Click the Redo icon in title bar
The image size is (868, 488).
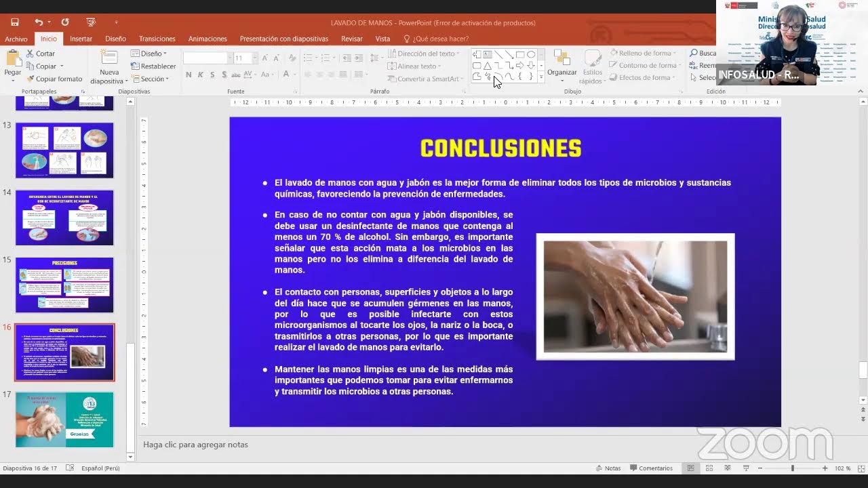(x=65, y=22)
